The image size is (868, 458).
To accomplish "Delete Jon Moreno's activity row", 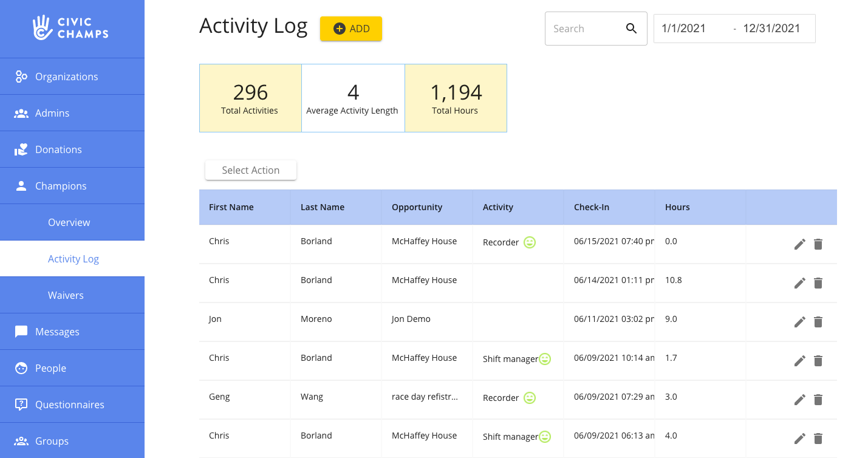I will click(818, 322).
